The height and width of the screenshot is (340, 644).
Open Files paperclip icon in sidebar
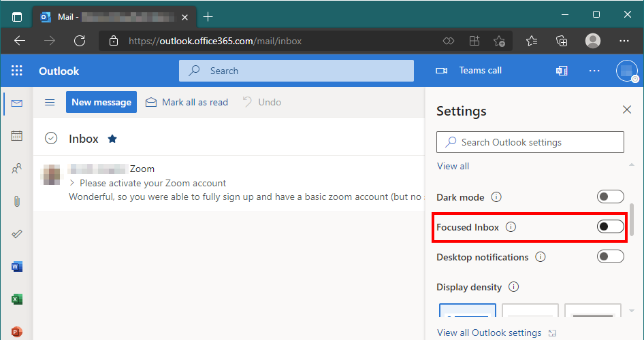(x=17, y=201)
